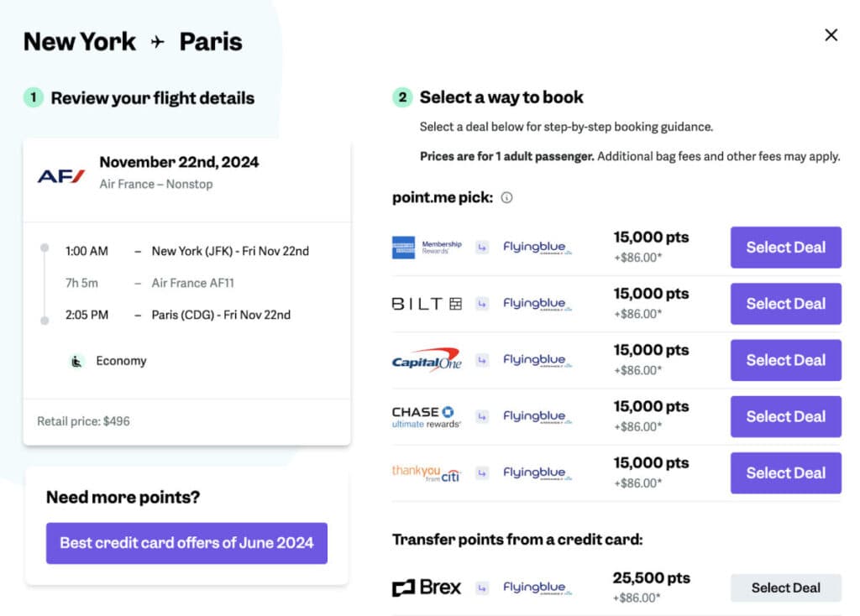Select Deal for Capital One transfer

point(785,360)
